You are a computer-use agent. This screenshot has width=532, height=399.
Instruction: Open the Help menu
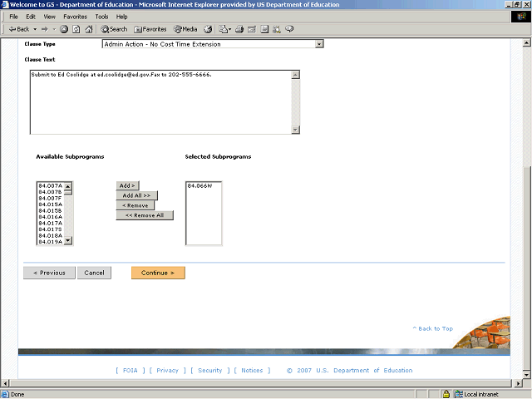pyautogui.click(x=122, y=17)
